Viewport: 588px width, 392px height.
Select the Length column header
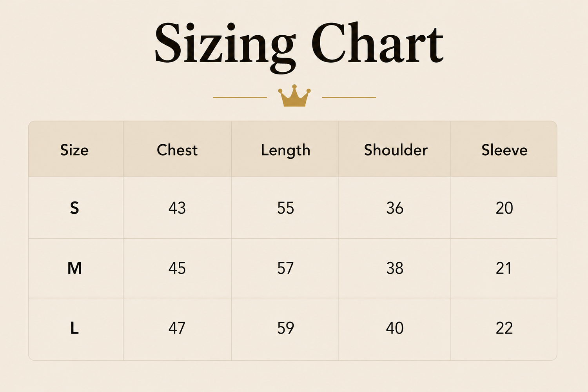(x=285, y=151)
